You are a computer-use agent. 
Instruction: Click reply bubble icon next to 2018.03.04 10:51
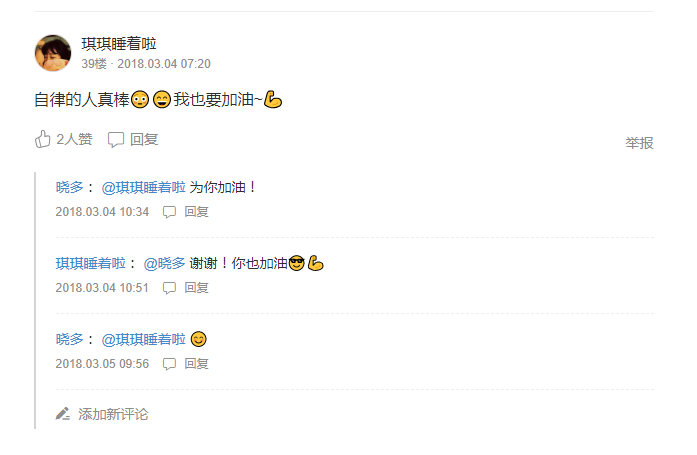(169, 288)
